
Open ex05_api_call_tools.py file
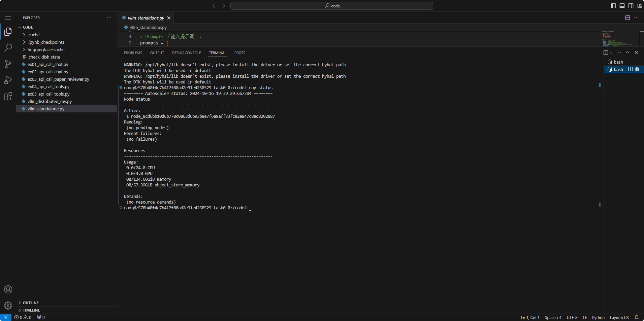tap(66, 94)
